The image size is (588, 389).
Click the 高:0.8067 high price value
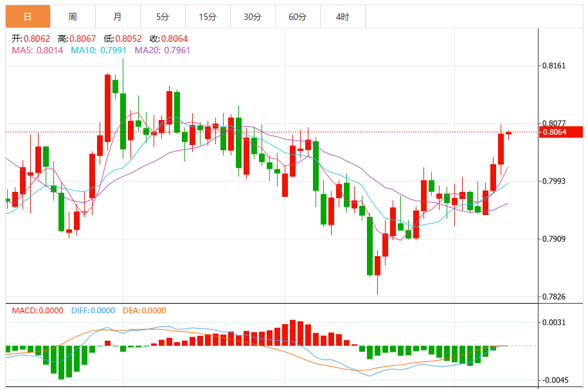tap(77, 39)
